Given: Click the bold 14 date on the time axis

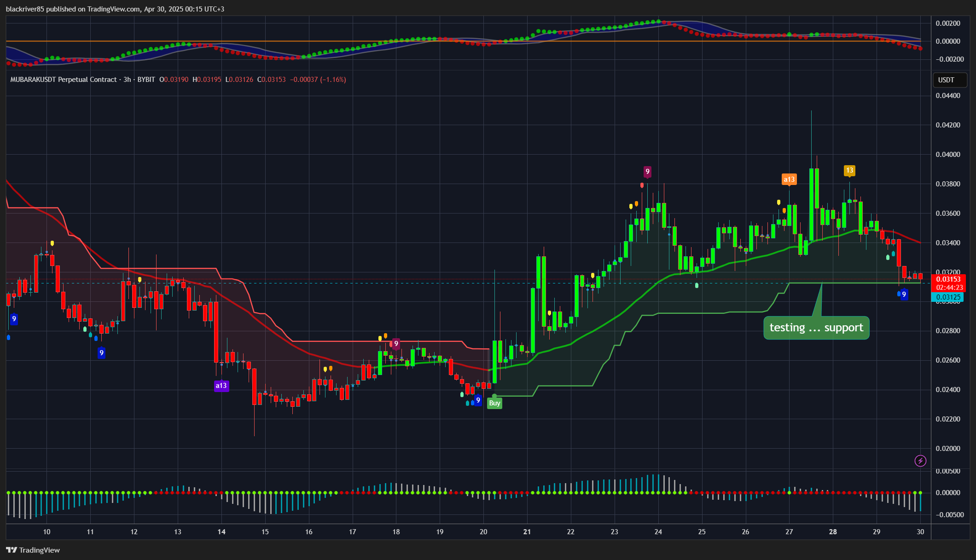Looking at the screenshot, I should point(221,532).
